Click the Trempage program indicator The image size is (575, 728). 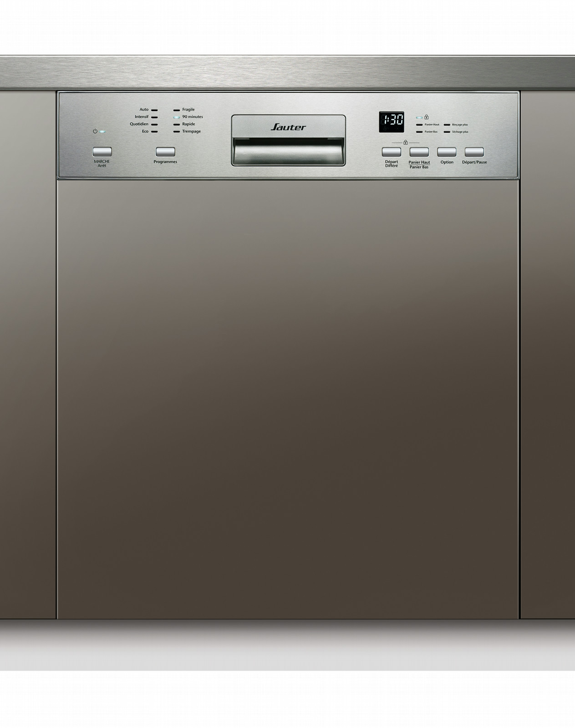(x=176, y=131)
